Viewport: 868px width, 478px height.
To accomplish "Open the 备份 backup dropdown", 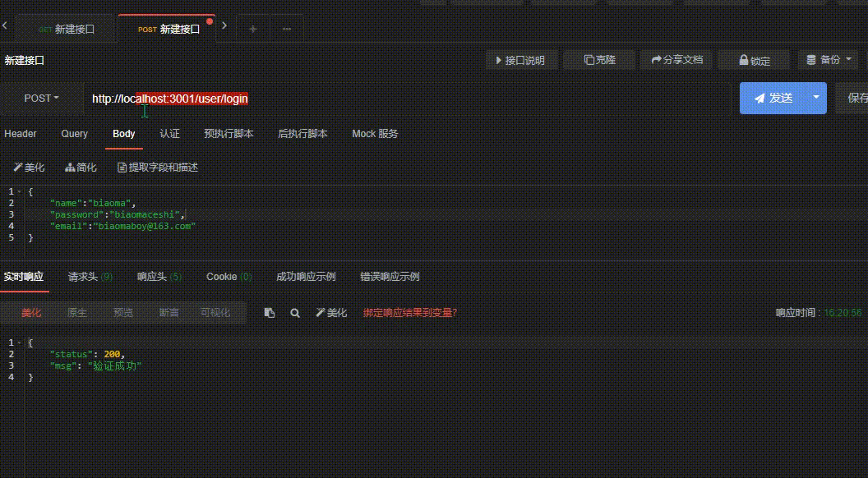I will (829, 60).
